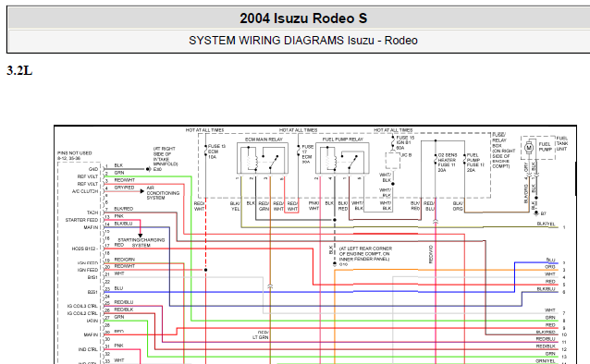The image size is (590, 364).
Task: Click the "BLK/YEL" label at right-side connector 1
Action: click(546, 224)
